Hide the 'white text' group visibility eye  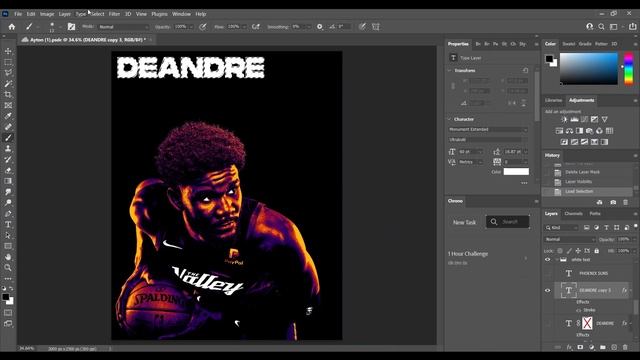[548, 260]
